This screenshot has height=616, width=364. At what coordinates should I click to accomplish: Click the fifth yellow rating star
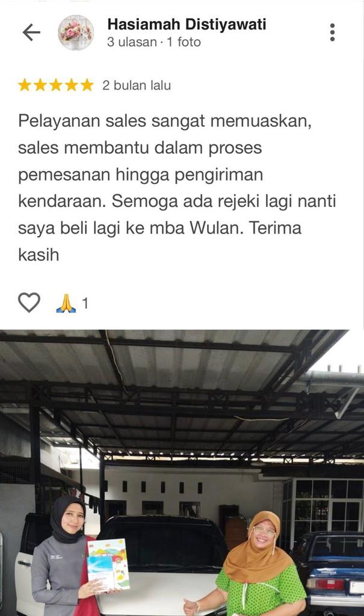tap(87, 85)
